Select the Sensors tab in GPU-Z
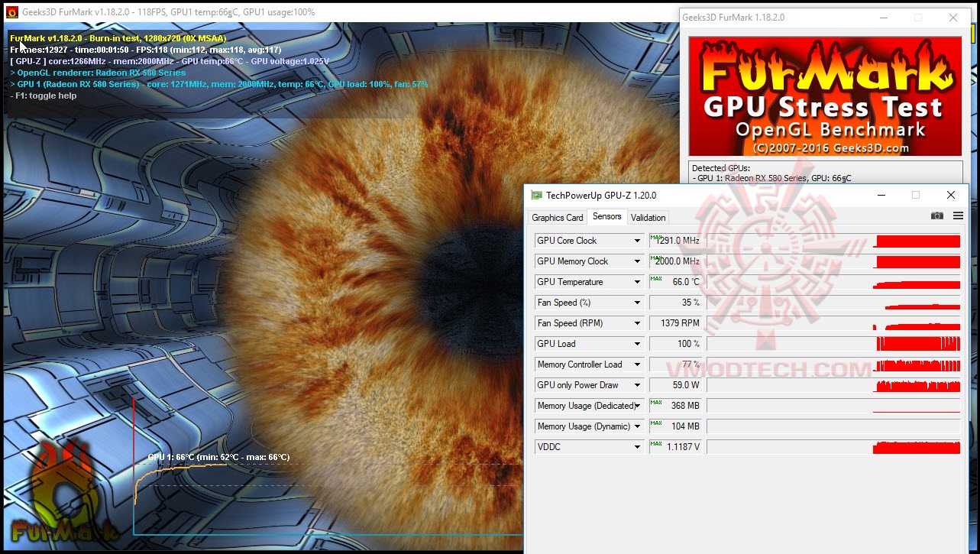 [x=607, y=216]
